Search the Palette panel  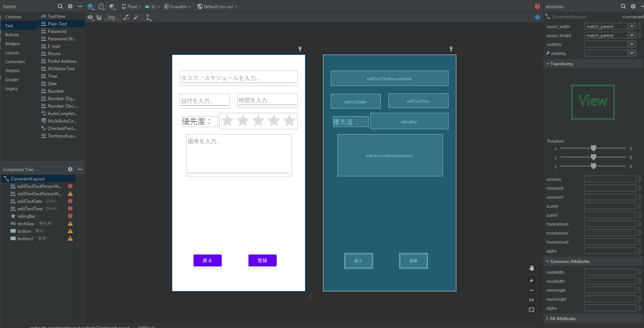[x=61, y=6]
